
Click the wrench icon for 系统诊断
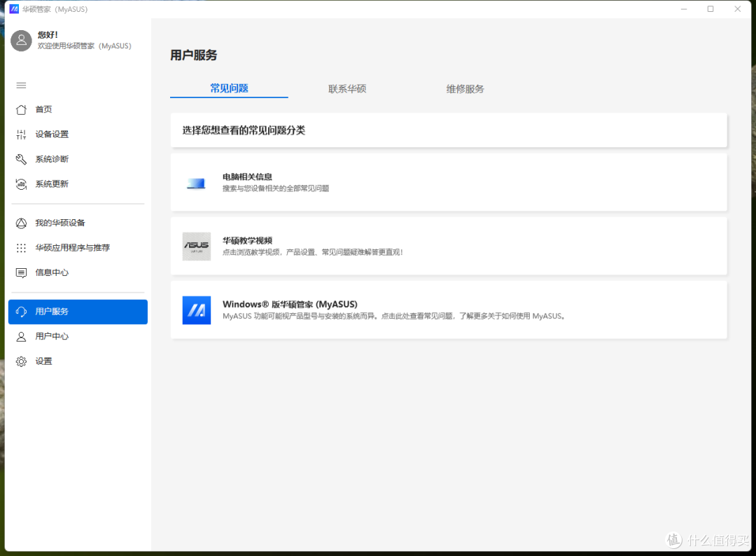21,159
